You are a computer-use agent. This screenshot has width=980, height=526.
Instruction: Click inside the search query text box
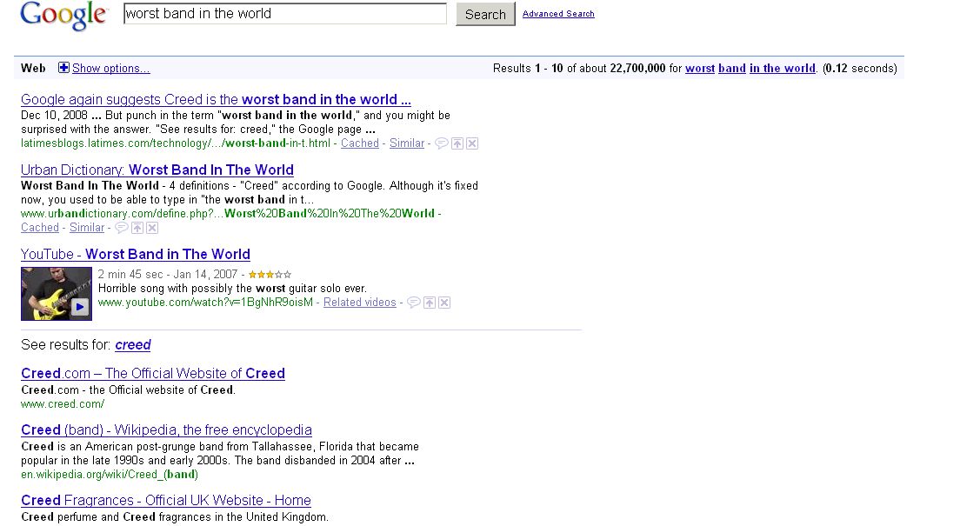pos(284,14)
